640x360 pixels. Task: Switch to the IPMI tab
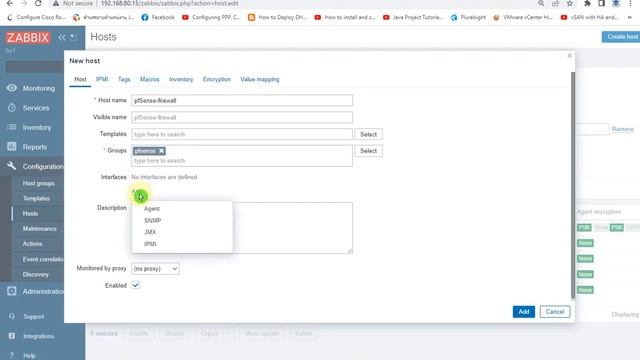coord(102,79)
